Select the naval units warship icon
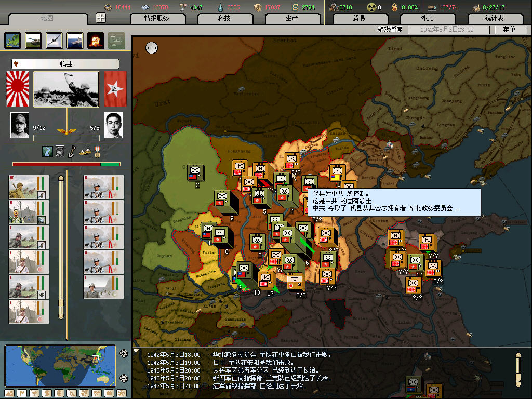This screenshot has width=532, height=399. [75, 41]
